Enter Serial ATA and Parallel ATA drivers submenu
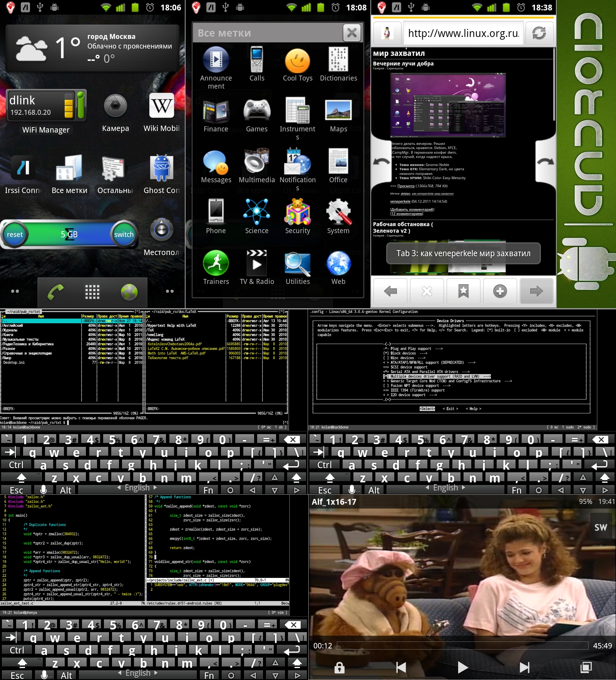 (x=426, y=372)
